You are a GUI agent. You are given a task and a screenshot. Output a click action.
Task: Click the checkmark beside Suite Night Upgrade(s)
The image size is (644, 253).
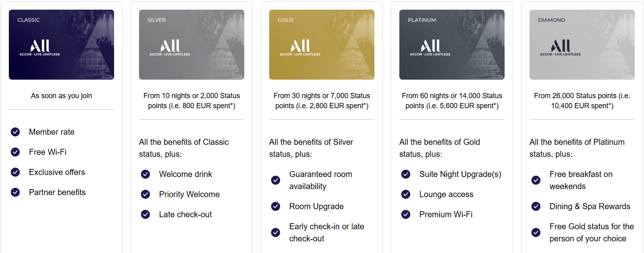(406, 174)
